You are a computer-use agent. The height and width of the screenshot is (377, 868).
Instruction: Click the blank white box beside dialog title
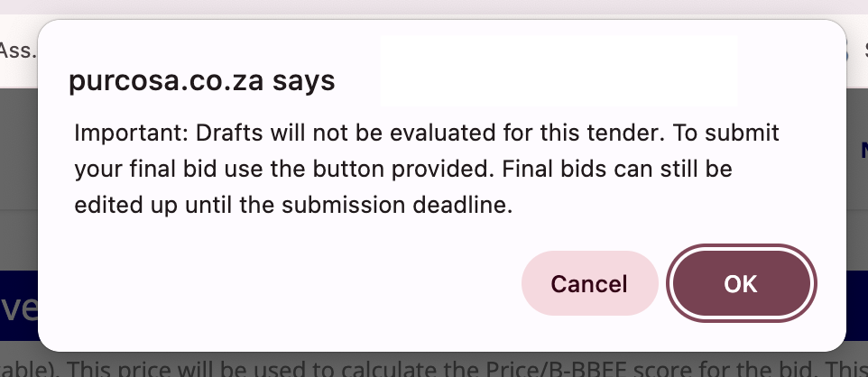(559, 70)
